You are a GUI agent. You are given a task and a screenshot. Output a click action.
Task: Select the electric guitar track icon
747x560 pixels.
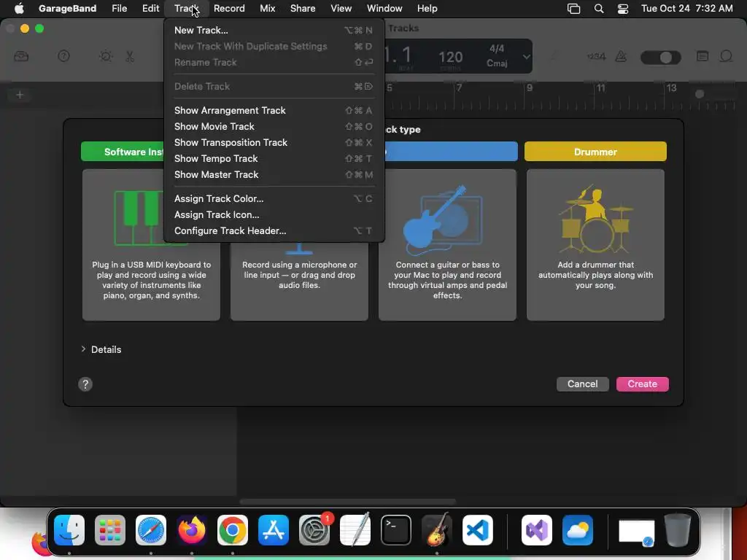click(442, 219)
